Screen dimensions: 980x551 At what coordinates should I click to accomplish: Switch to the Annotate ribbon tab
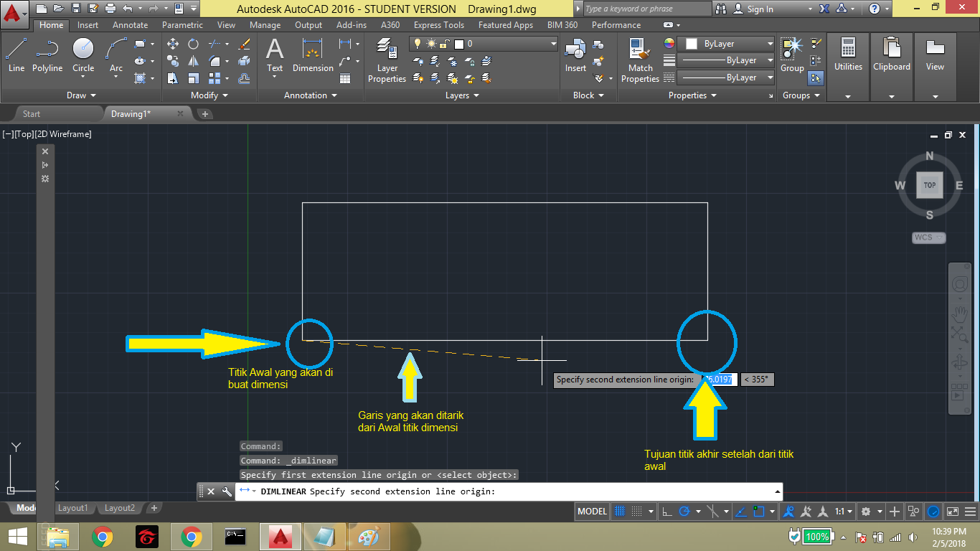(130, 24)
